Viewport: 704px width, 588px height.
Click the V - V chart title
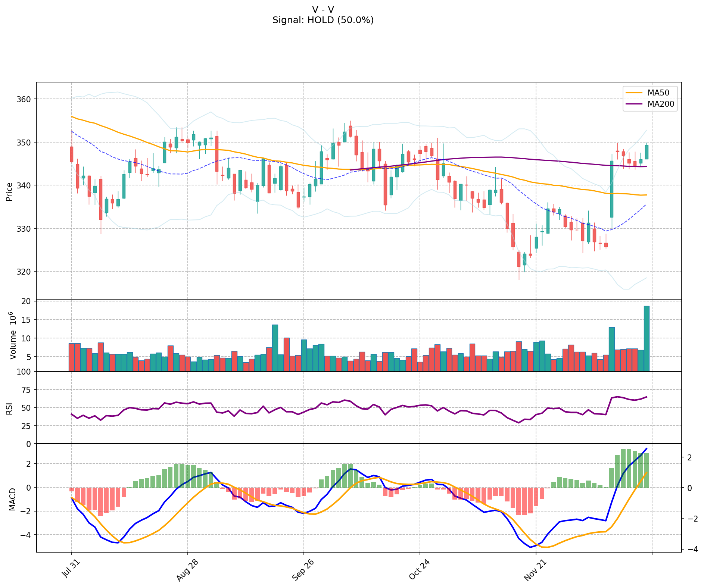point(323,9)
